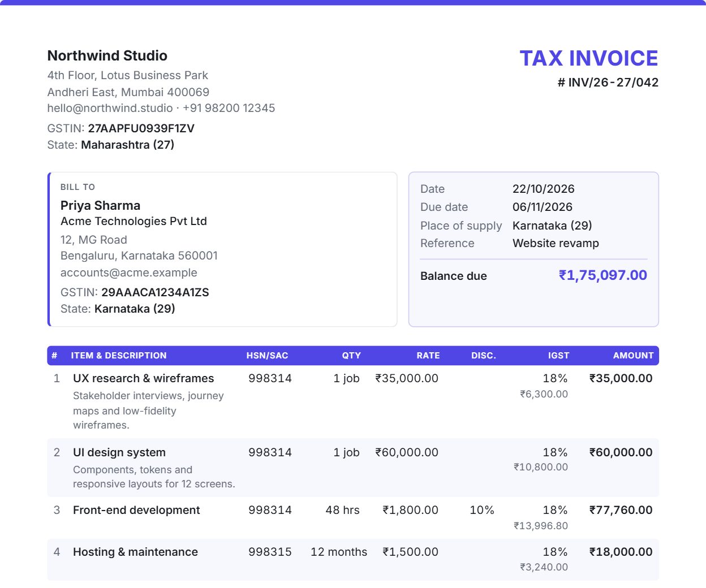Screen dimensions: 706x588
Task: Click the QTY column header
Action: coord(351,356)
